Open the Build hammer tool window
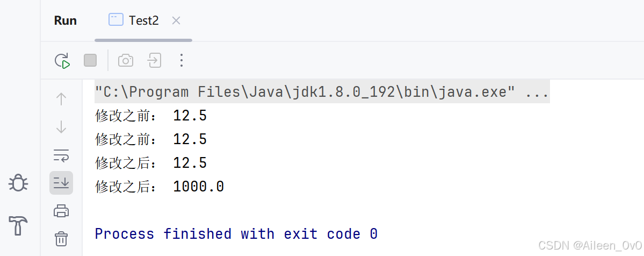644x256 pixels. click(18, 225)
